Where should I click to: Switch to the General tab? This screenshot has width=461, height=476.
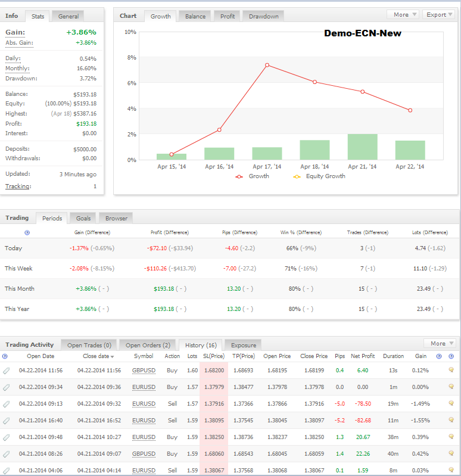[x=68, y=17]
